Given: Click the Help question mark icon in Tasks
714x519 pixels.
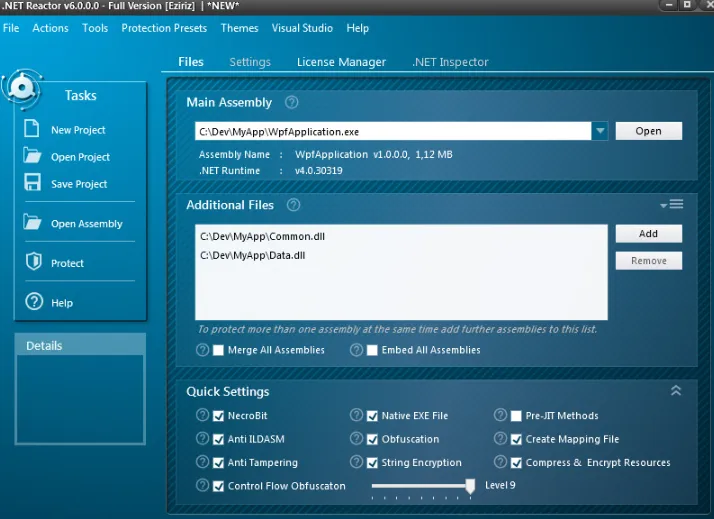Looking at the screenshot, I should pos(34,301).
